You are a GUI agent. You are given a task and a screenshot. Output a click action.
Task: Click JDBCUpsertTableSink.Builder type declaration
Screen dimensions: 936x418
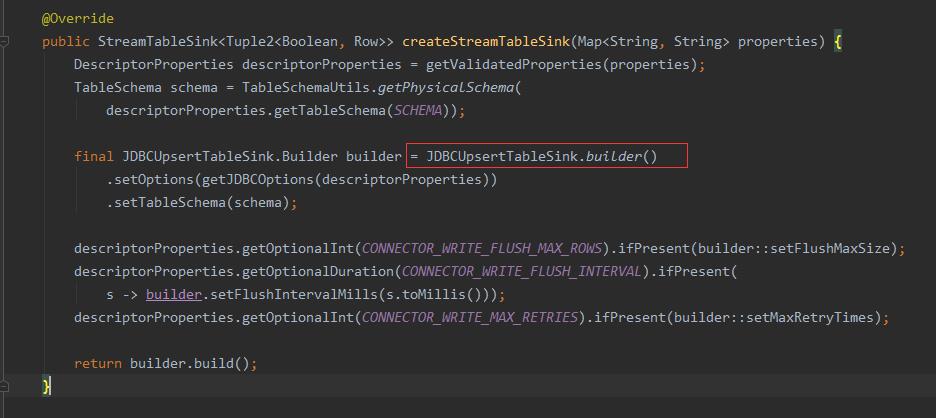(x=230, y=156)
